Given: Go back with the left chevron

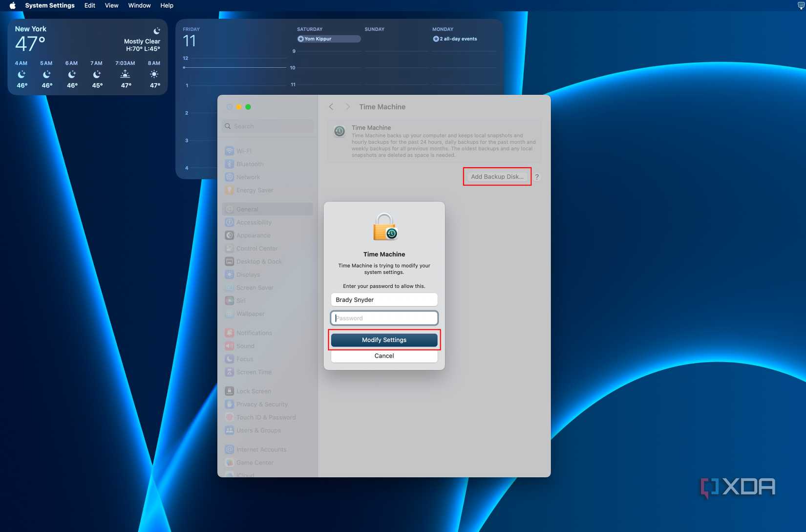Looking at the screenshot, I should pyautogui.click(x=331, y=106).
